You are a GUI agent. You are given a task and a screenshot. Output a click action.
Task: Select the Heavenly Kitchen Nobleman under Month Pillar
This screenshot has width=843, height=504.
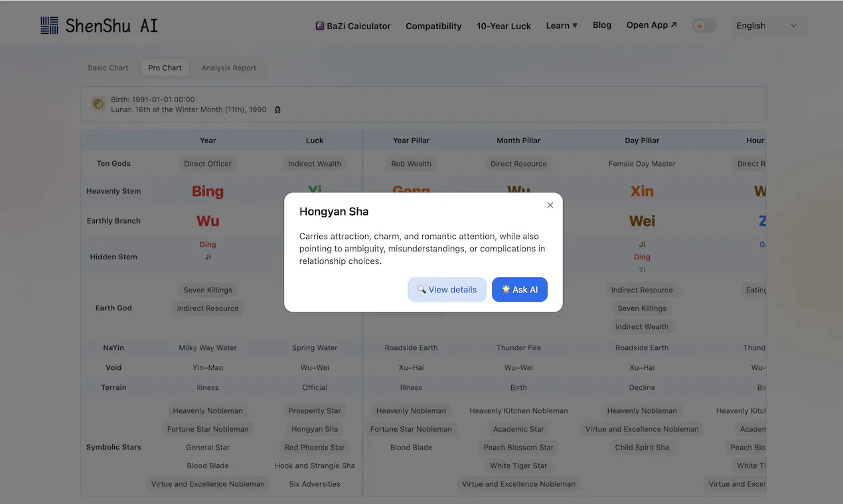tap(518, 410)
